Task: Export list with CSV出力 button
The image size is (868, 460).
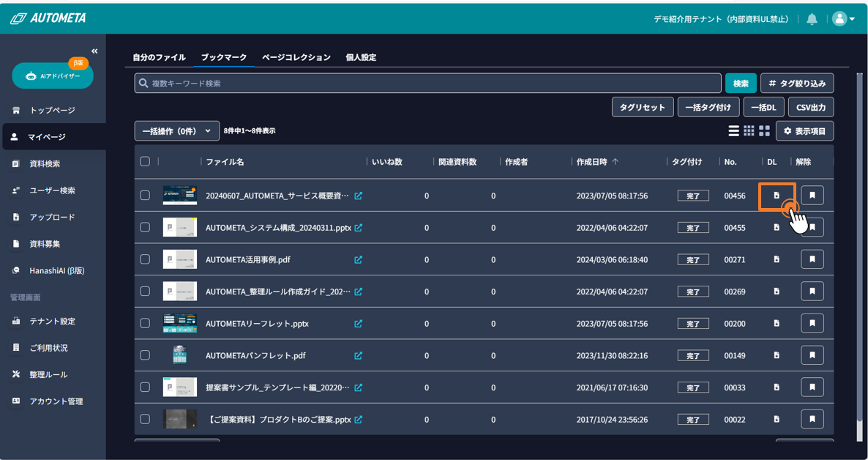Action: pos(811,107)
